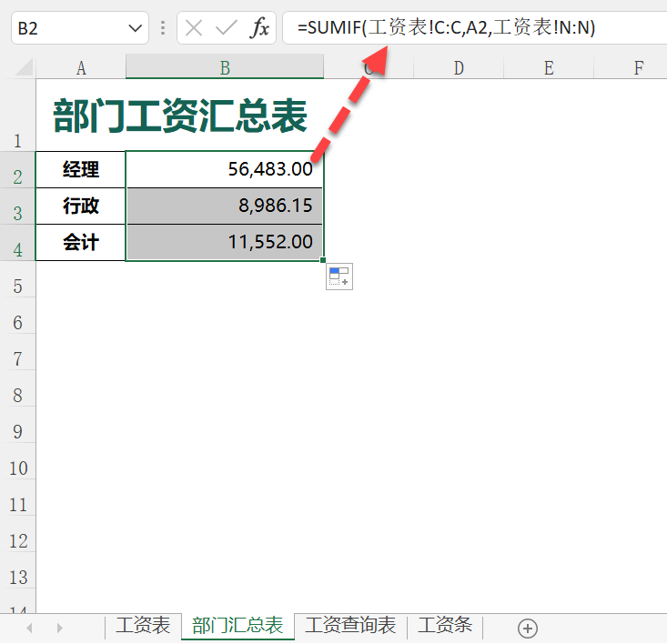The height and width of the screenshot is (644, 667).
Task: Select all cells via corner triangle
Action: tap(24, 66)
